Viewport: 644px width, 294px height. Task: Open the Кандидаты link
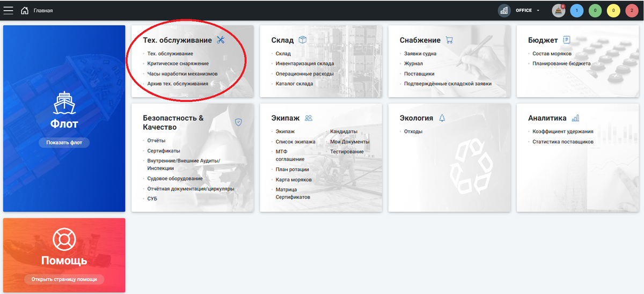point(344,131)
